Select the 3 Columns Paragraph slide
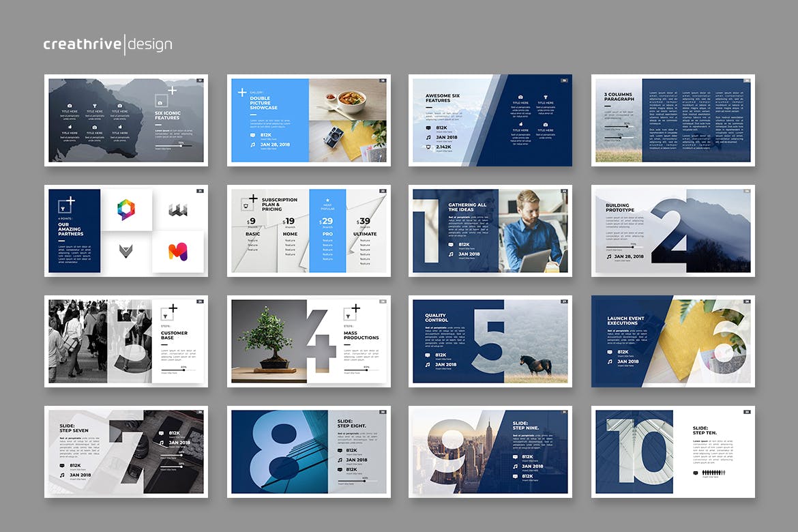798x532 pixels. (673, 120)
